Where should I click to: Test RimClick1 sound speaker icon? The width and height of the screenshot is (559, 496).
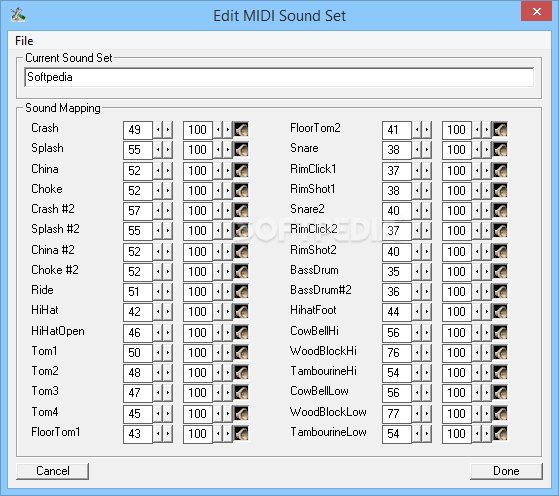pyautogui.click(x=500, y=171)
